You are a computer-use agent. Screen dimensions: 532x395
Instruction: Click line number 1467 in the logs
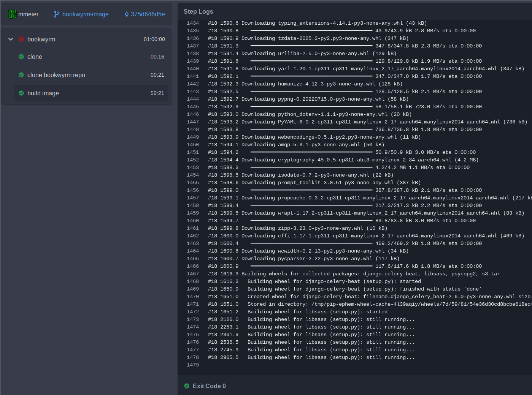click(193, 273)
